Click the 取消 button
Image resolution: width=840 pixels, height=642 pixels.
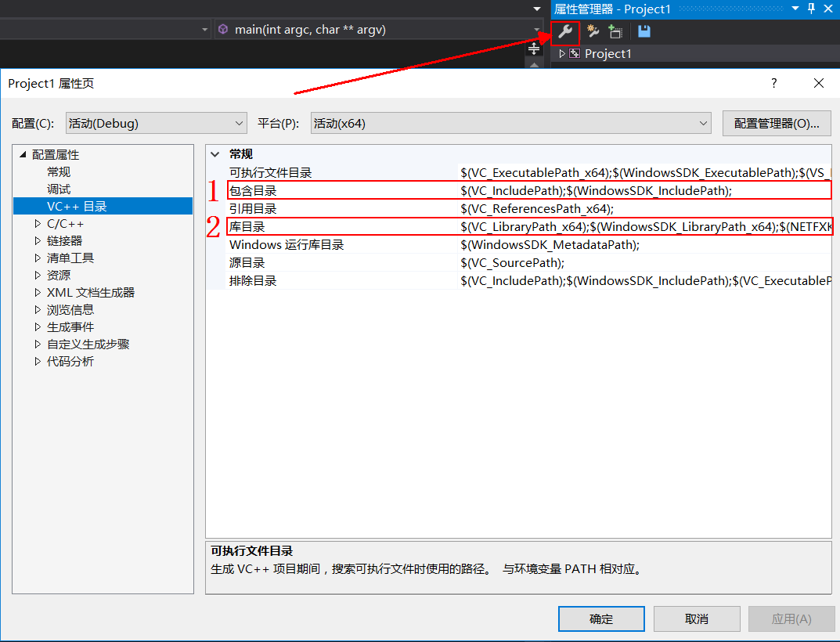pos(697,619)
